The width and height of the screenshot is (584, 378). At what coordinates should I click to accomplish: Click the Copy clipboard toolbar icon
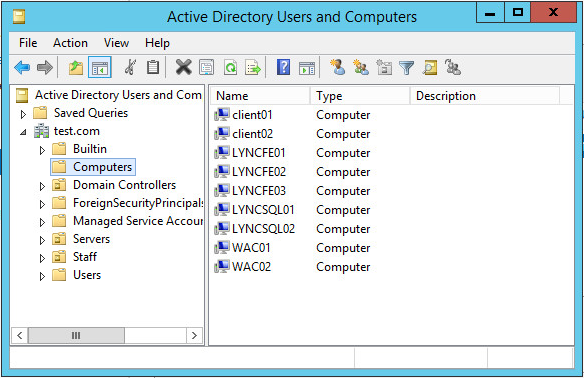coord(153,67)
